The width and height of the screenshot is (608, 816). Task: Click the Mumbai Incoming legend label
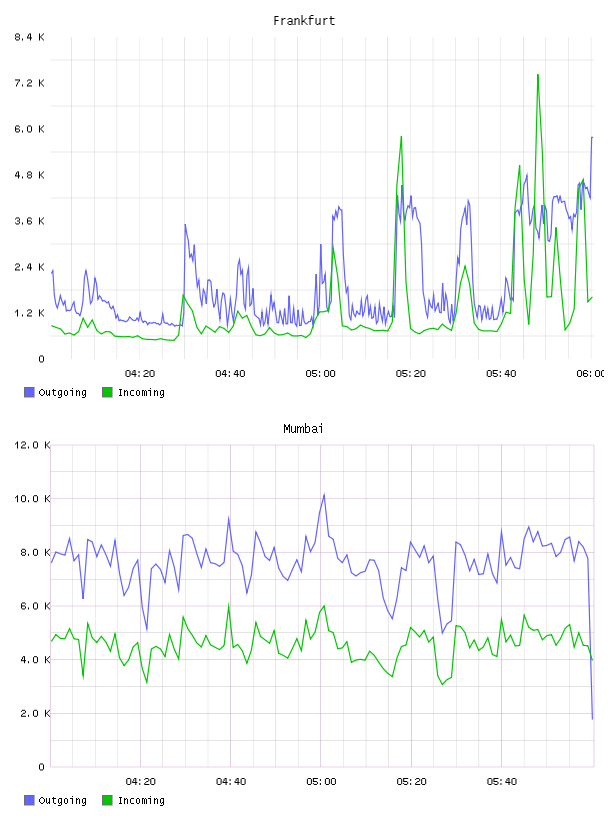tap(141, 800)
